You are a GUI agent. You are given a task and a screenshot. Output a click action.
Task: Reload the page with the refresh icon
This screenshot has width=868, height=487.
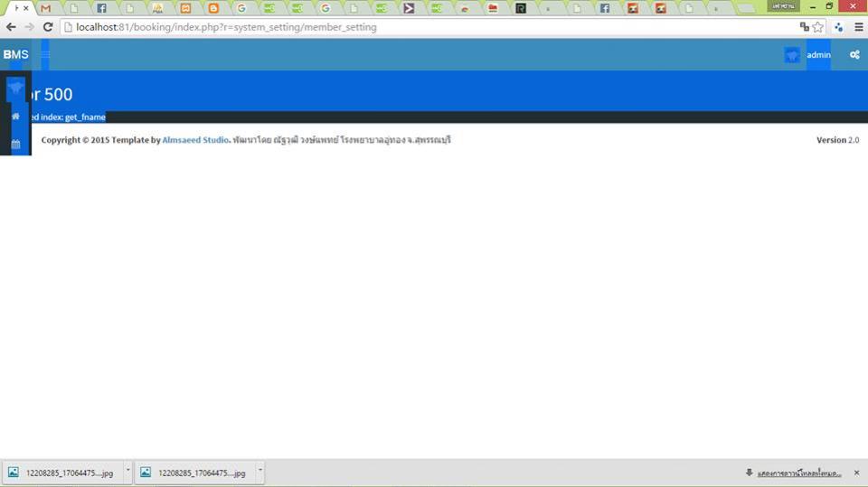48,26
